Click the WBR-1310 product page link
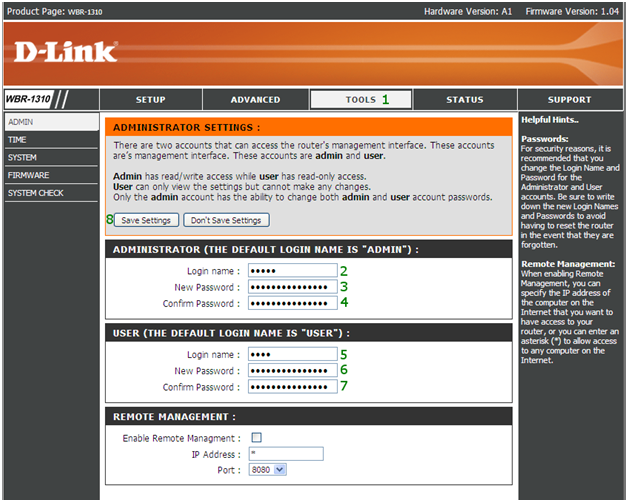 coord(85,12)
